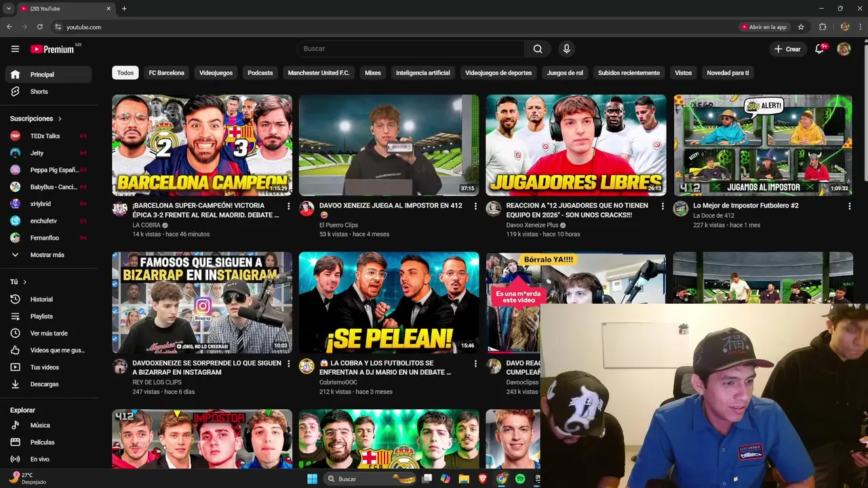Go to Principal in sidebar

[x=47, y=75]
